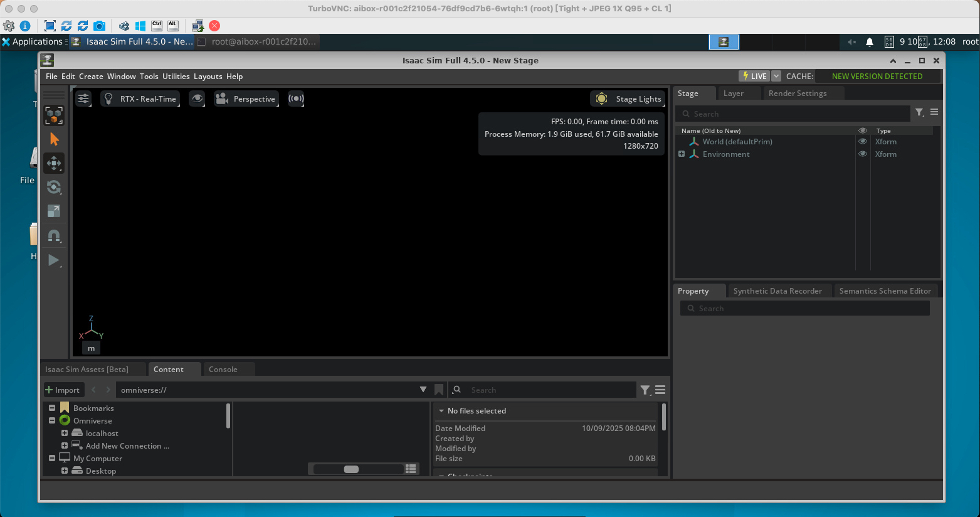Open the RTX - Real-Time renderer dropdown
This screenshot has height=517, width=980.
140,99
